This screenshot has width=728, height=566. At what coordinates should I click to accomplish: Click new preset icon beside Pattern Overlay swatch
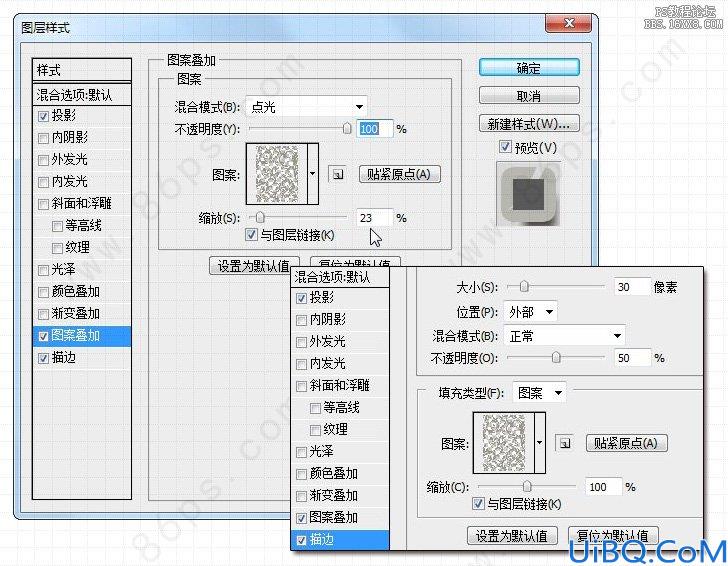click(x=338, y=175)
